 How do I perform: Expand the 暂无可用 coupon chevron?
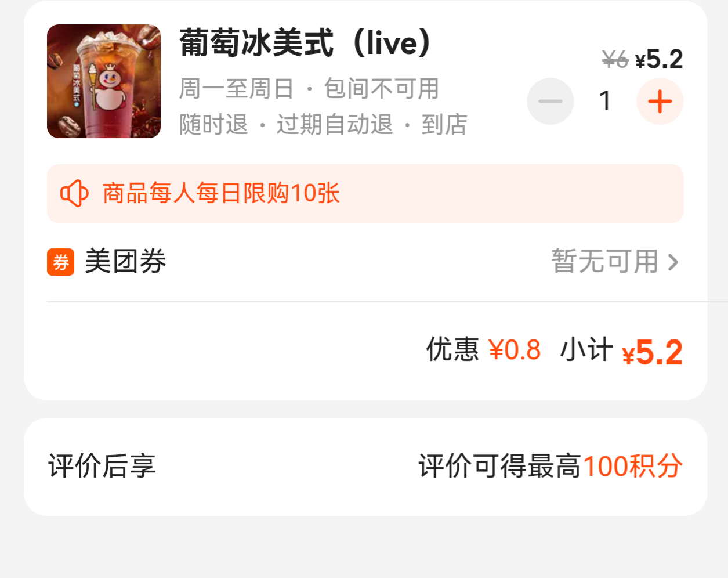coord(673,262)
